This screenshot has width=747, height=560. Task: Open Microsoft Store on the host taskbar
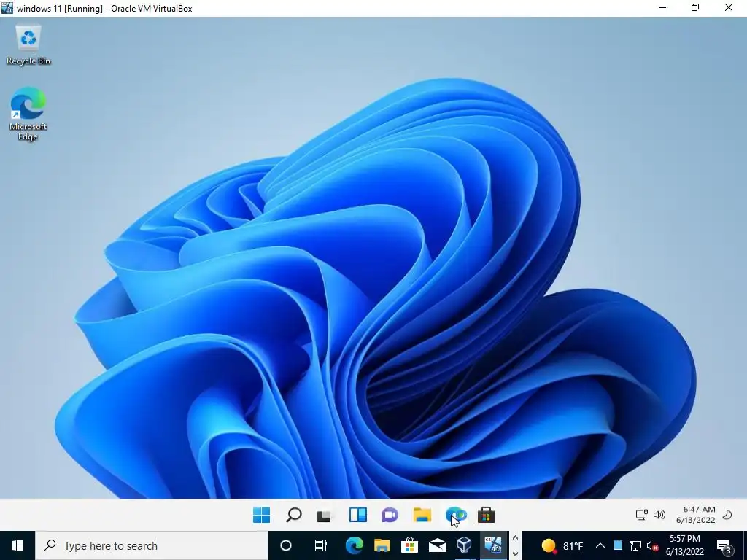tap(409, 545)
